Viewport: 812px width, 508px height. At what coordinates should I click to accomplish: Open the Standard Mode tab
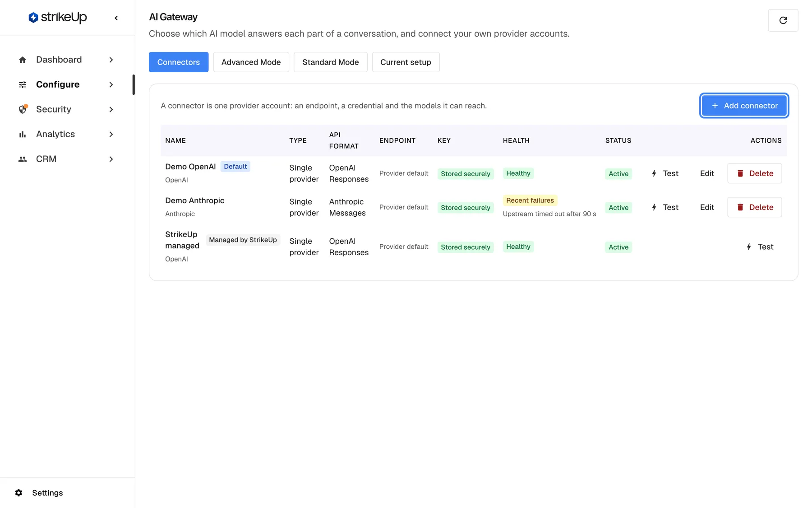pyautogui.click(x=331, y=62)
